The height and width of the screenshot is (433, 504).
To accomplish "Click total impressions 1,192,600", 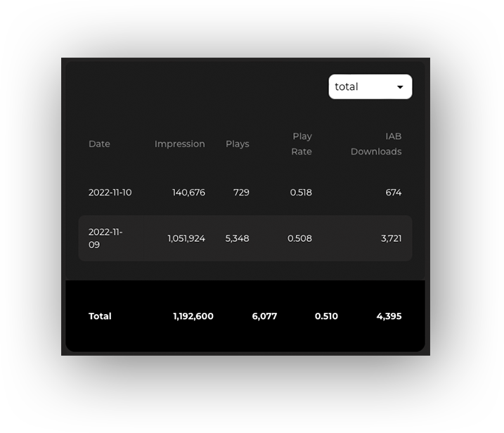I will pyautogui.click(x=193, y=316).
